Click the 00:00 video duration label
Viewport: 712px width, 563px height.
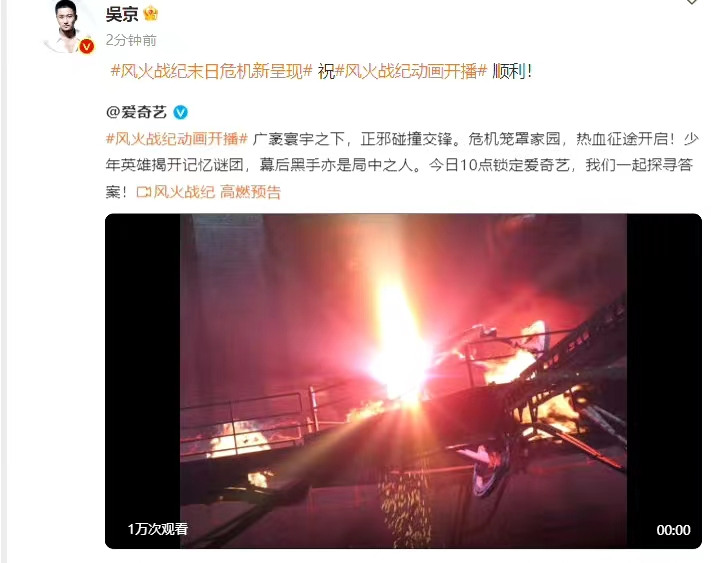click(x=673, y=530)
